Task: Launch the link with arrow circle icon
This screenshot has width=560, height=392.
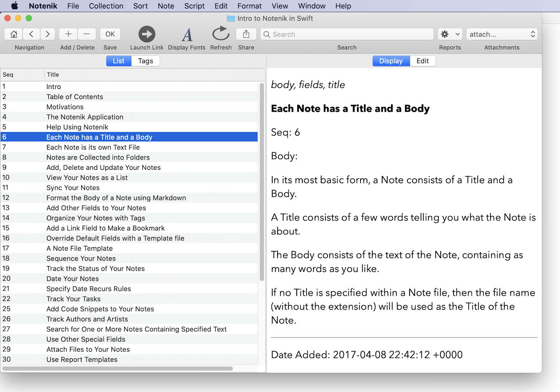Action: click(x=147, y=34)
